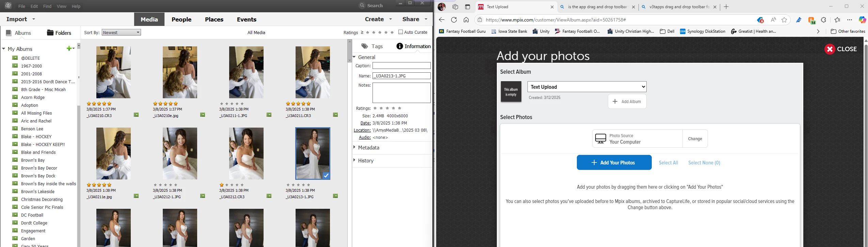868x247 pixels.
Task: Click the browser back arrow
Action: (x=442, y=20)
